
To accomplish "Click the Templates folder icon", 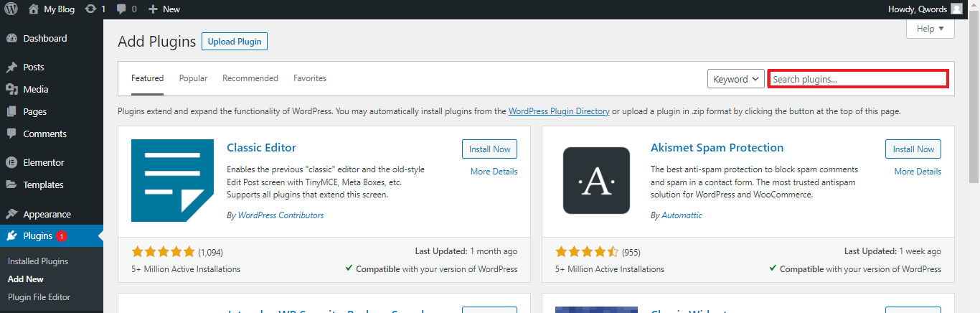I will (x=11, y=184).
